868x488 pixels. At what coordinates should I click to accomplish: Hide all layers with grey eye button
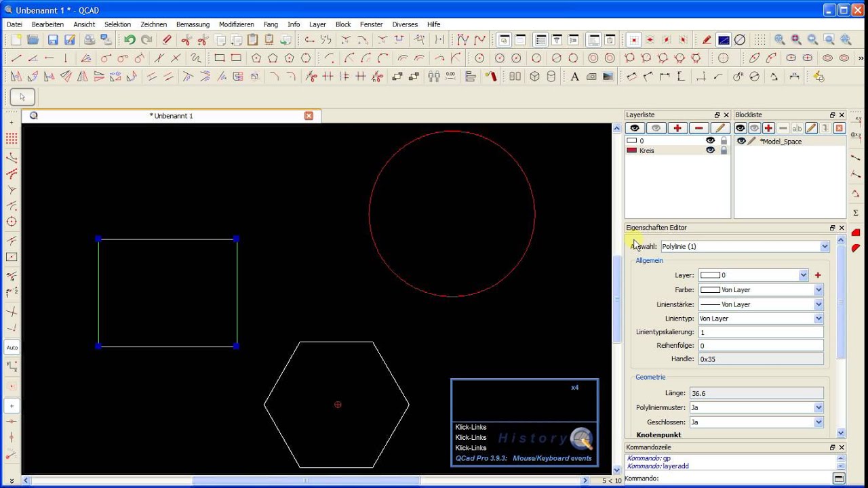[655, 128]
